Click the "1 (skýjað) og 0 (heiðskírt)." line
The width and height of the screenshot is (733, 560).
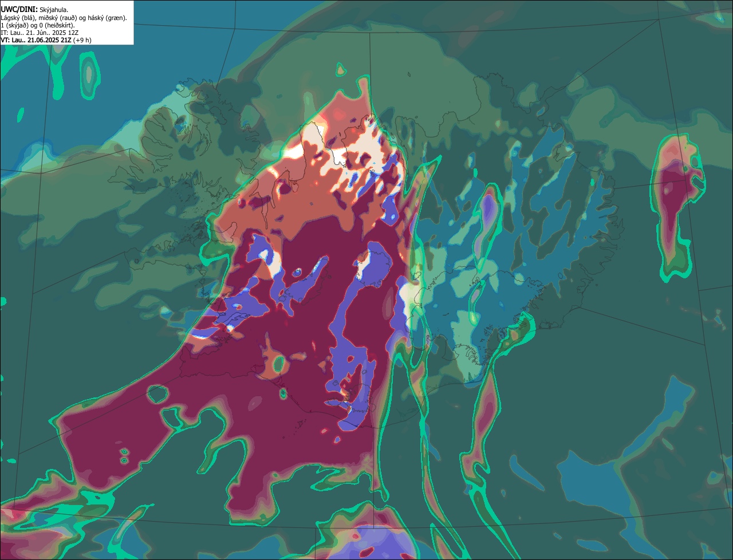(38, 25)
